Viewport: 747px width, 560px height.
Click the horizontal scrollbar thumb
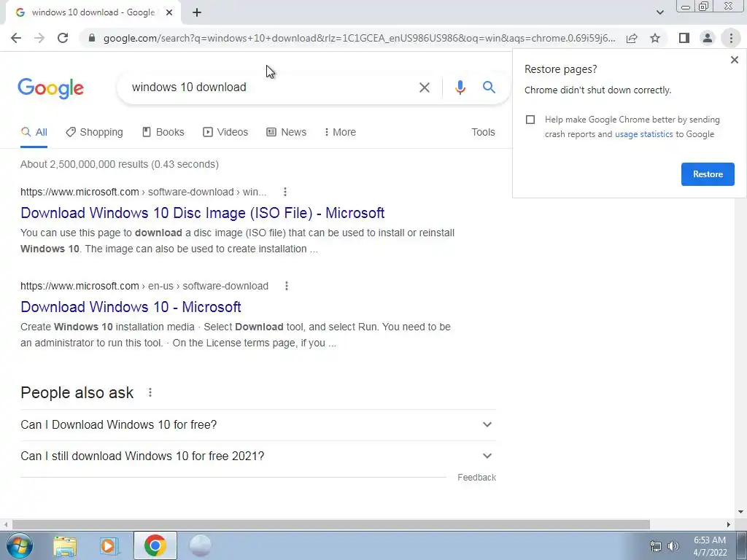pos(331,525)
